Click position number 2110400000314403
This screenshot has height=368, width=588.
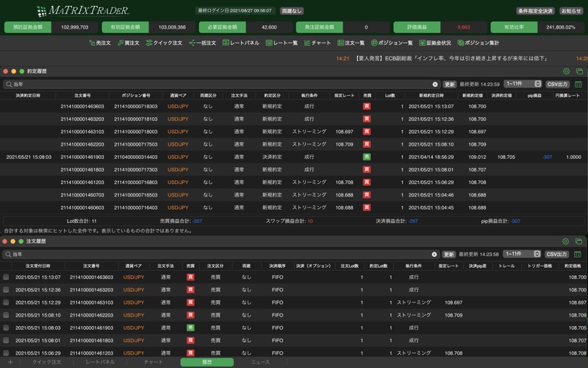point(136,157)
